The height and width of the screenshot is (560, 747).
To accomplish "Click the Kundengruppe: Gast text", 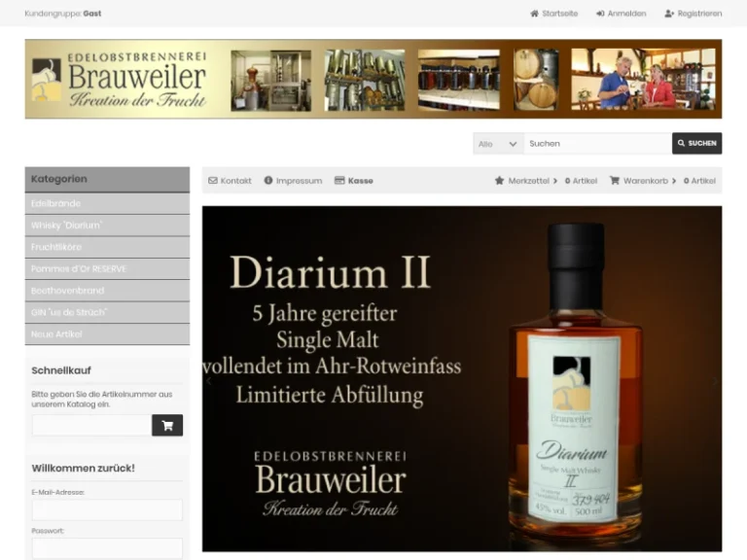I will [x=63, y=14].
